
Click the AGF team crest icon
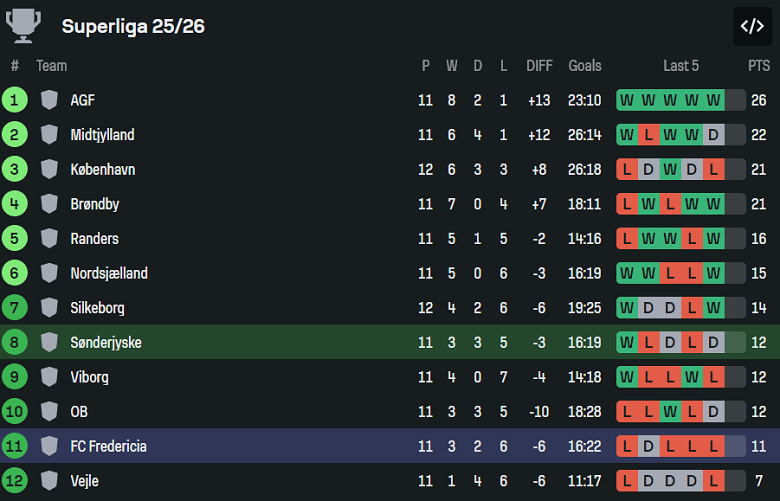click(x=49, y=100)
